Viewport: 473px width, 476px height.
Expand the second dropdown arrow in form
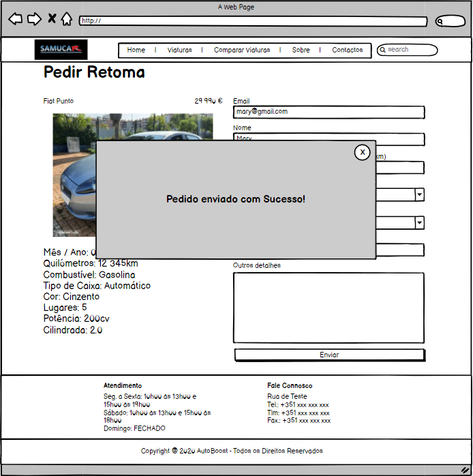(419, 223)
